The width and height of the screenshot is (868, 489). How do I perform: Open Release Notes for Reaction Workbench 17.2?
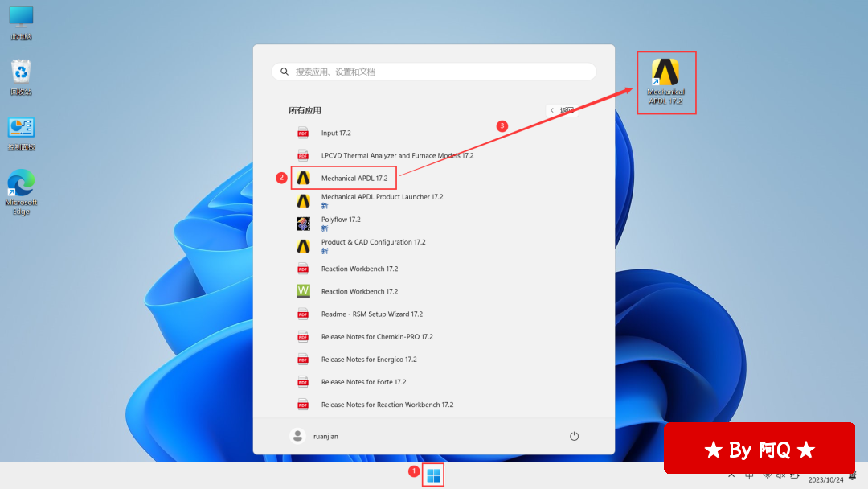coord(387,405)
